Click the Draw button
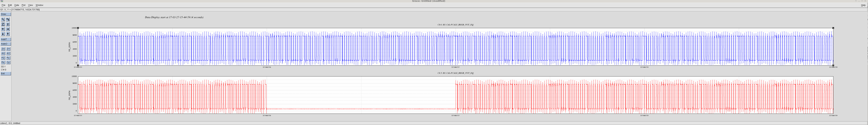Viewport: 868px width, 125px height. [6, 14]
